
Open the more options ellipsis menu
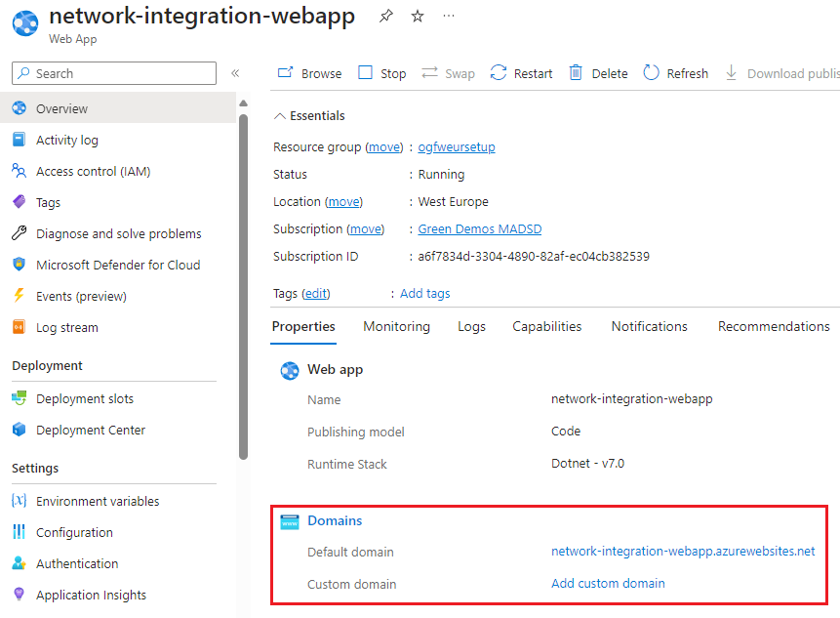[448, 16]
